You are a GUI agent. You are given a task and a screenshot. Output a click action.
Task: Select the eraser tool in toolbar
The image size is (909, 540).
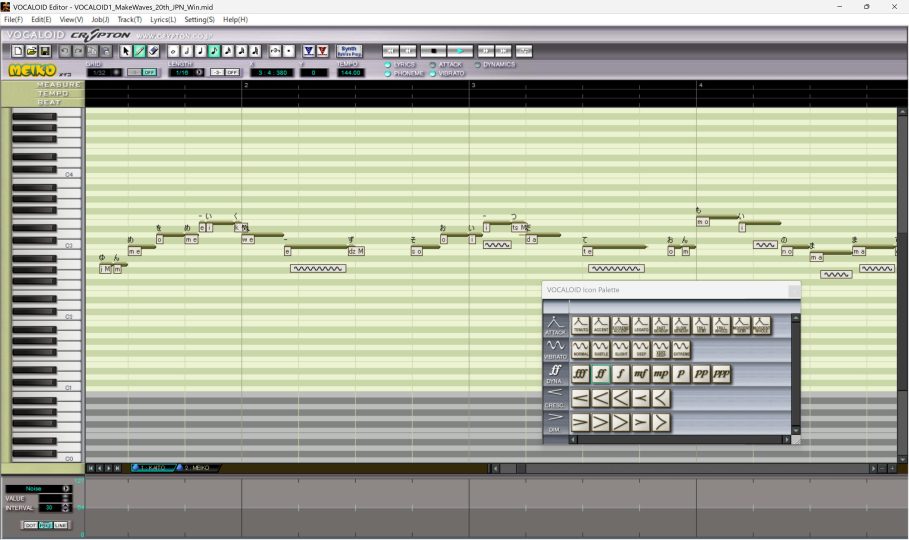pyautogui.click(x=153, y=50)
